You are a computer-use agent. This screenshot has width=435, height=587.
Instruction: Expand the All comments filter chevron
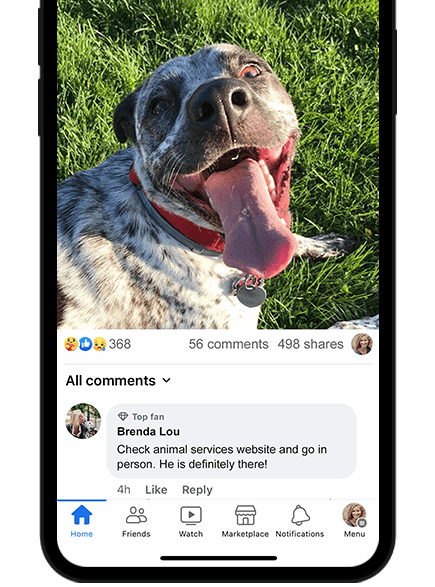(167, 381)
